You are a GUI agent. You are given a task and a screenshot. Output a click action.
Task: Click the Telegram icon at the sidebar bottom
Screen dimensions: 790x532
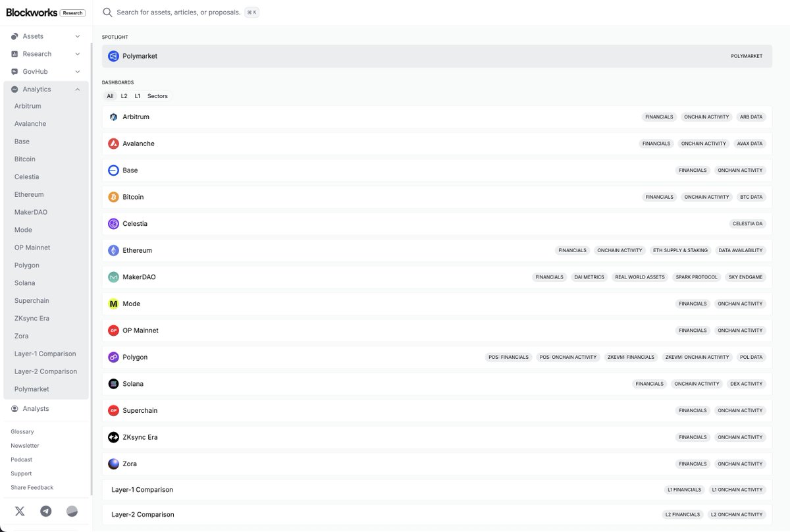pos(45,510)
